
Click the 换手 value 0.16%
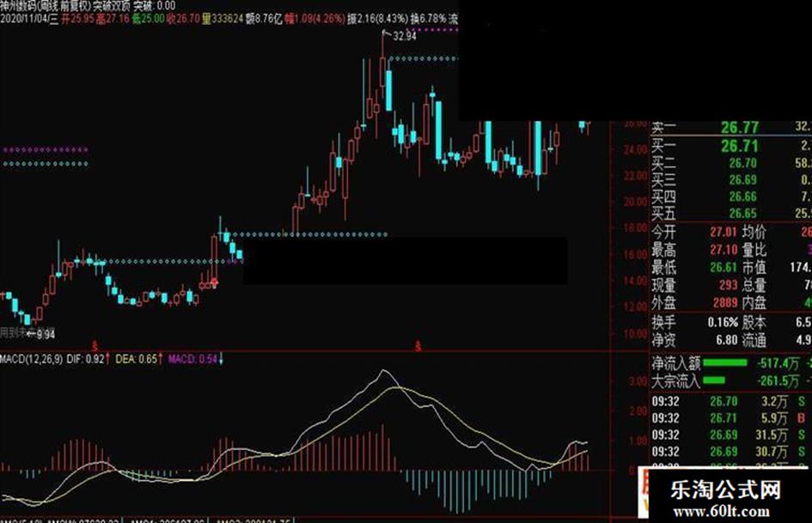point(723,322)
